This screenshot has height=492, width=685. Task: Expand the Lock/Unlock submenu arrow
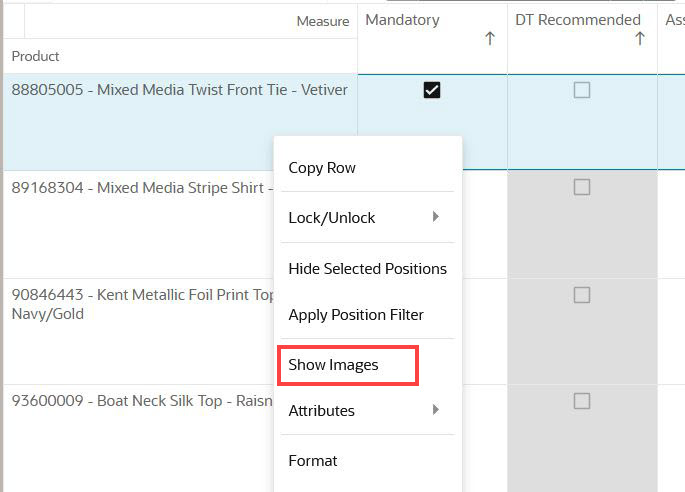point(435,217)
